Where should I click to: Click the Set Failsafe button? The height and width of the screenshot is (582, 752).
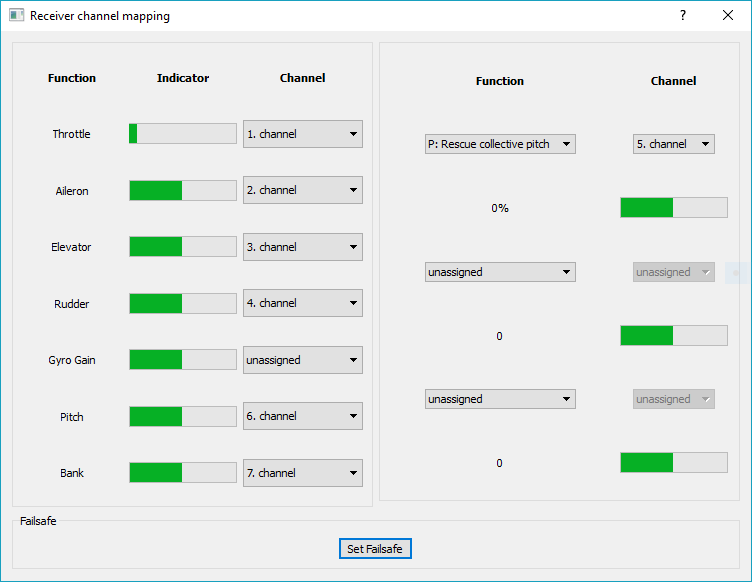(x=375, y=549)
